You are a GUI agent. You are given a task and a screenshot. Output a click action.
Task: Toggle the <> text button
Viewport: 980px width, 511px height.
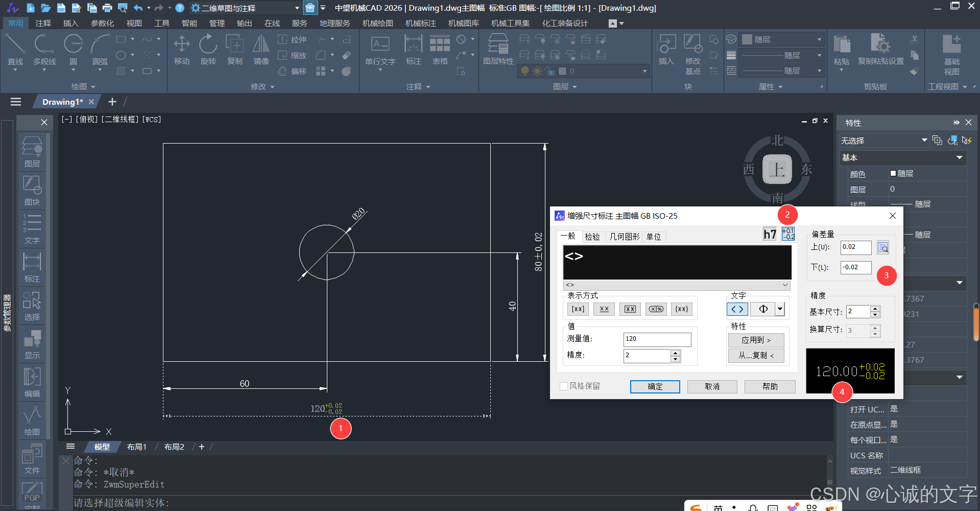737,309
